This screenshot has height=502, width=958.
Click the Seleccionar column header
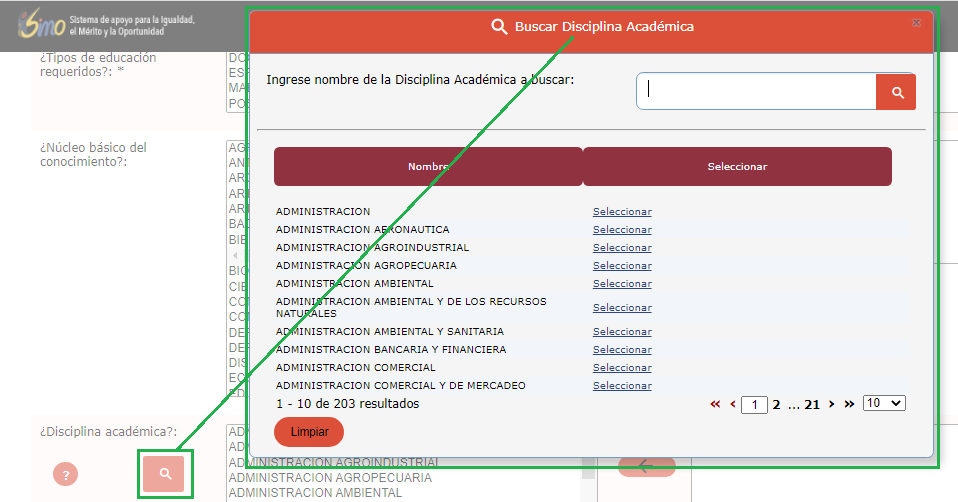(x=737, y=167)
